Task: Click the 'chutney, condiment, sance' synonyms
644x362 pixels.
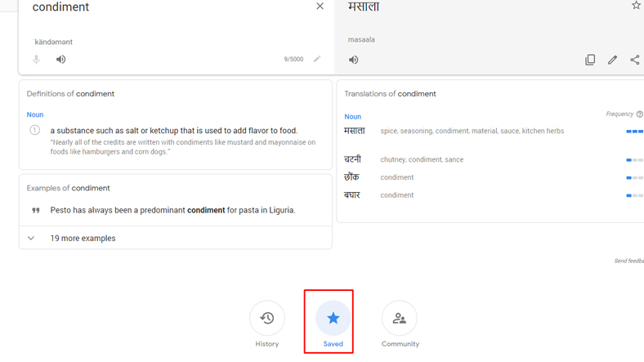Action: 422,159
